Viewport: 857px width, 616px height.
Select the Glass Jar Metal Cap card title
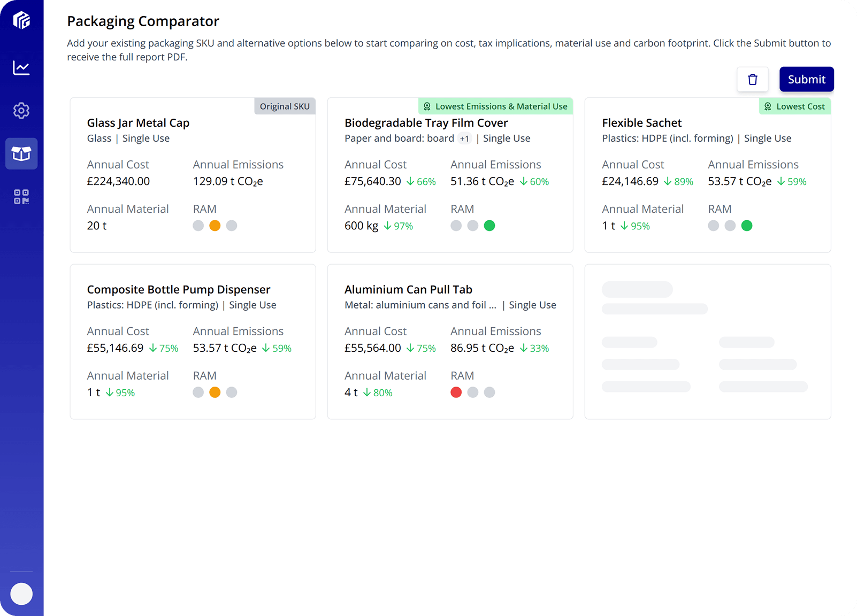pyautogui.click(x=138, y=123)
